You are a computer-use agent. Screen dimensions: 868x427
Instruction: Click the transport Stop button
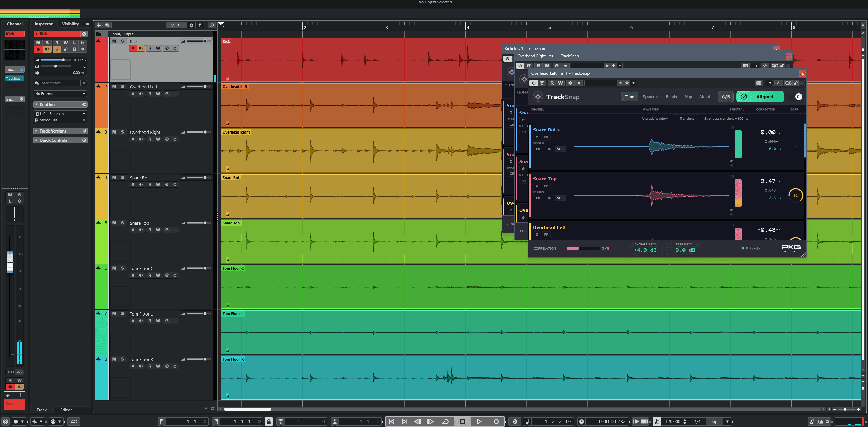click(462, 421)
